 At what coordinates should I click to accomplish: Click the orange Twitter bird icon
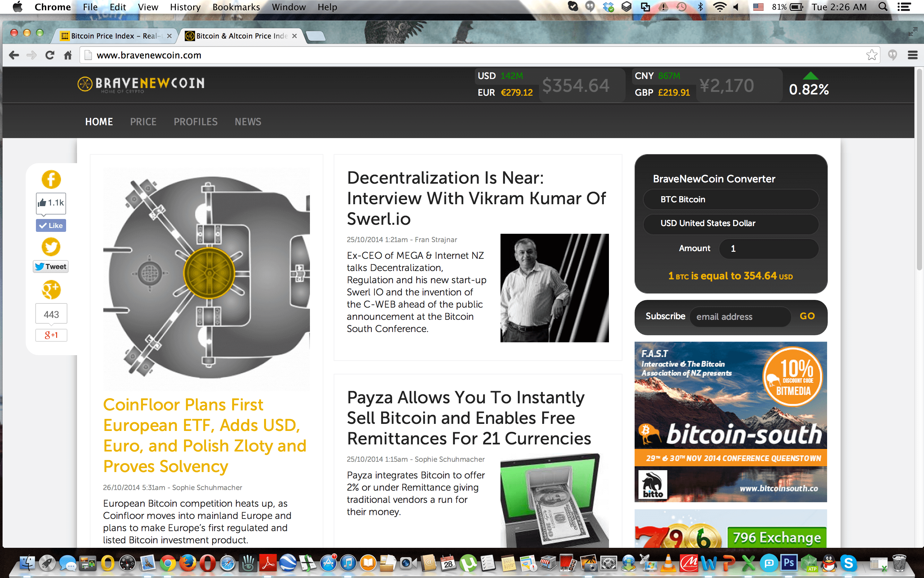click(51, 247)
